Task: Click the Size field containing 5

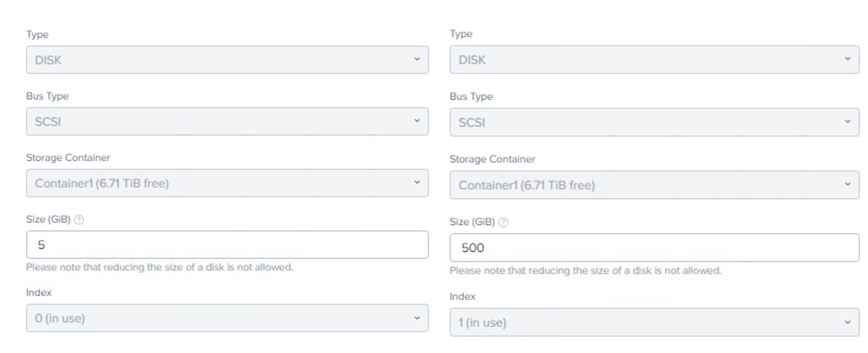Action: point(226,245)
